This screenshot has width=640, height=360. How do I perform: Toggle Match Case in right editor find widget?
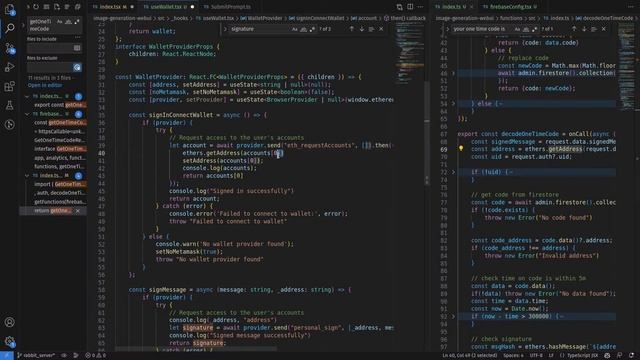click(x=517, y=29)
